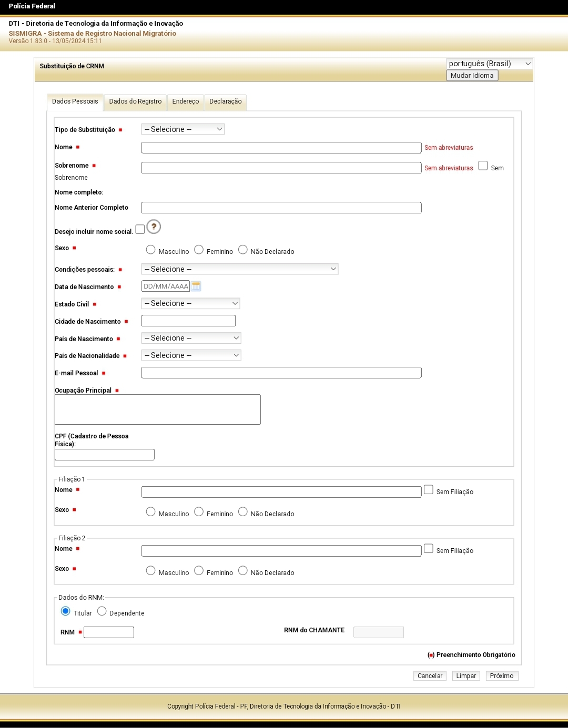Screen dimensions: 568x728
Task: Open the date of birth calendar picker
Action: pyautogui.click(x=196, y=286)
